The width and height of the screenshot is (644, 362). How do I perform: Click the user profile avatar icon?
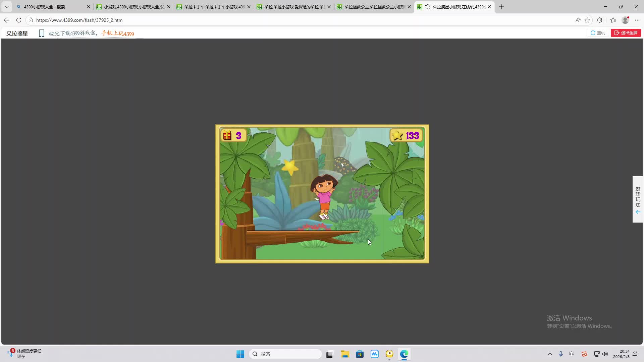point(625,20)
